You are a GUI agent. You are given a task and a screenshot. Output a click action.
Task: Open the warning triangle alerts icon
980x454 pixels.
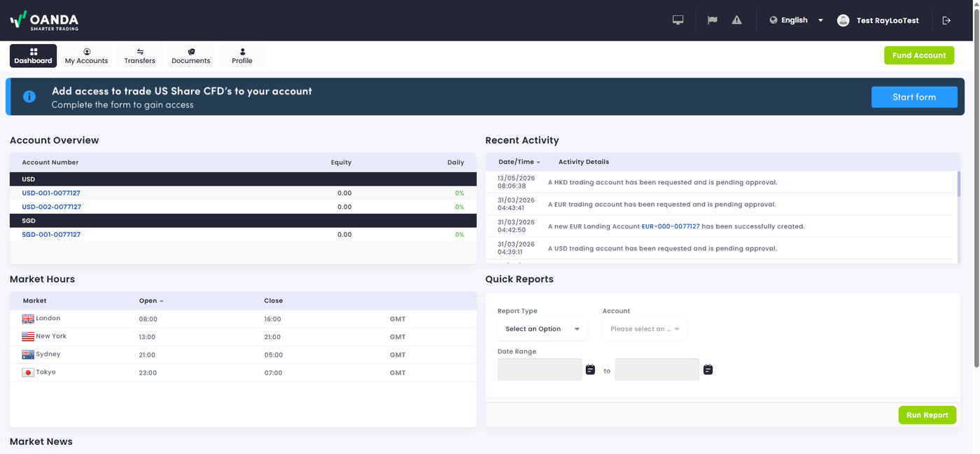736,20
